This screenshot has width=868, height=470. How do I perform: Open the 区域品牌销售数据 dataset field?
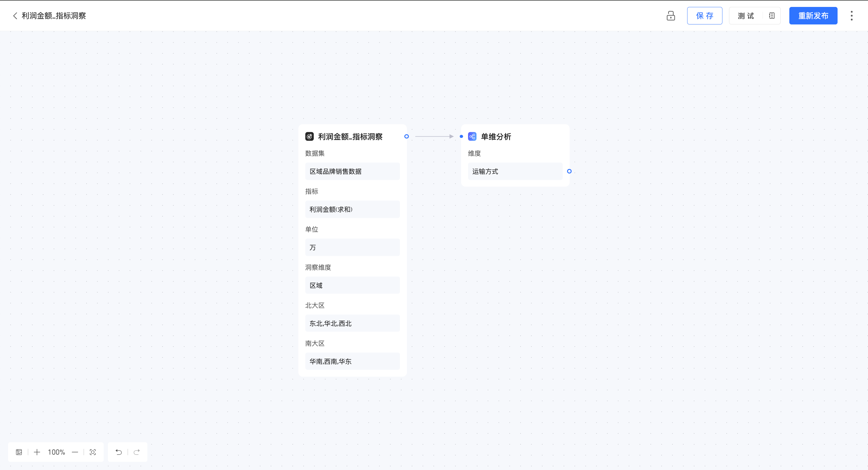pyautogui.click(x=352, y=171)
